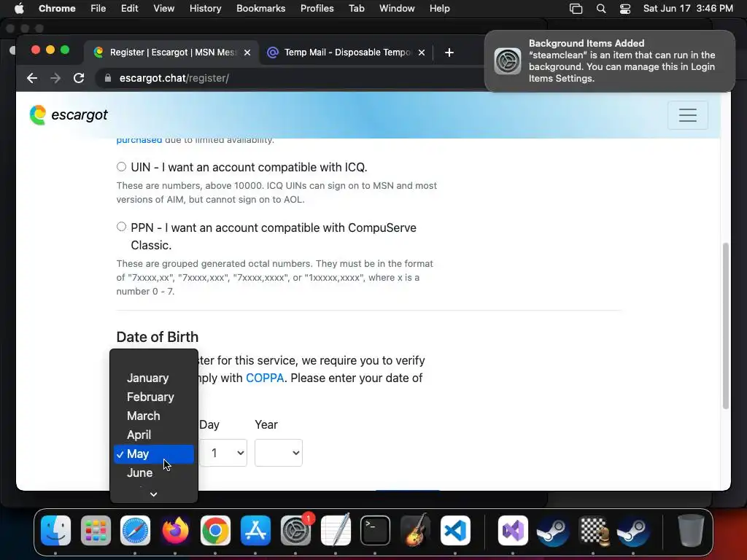747x560 pixels.
Task: Open the Tab menu
Action: coord(356,9)
